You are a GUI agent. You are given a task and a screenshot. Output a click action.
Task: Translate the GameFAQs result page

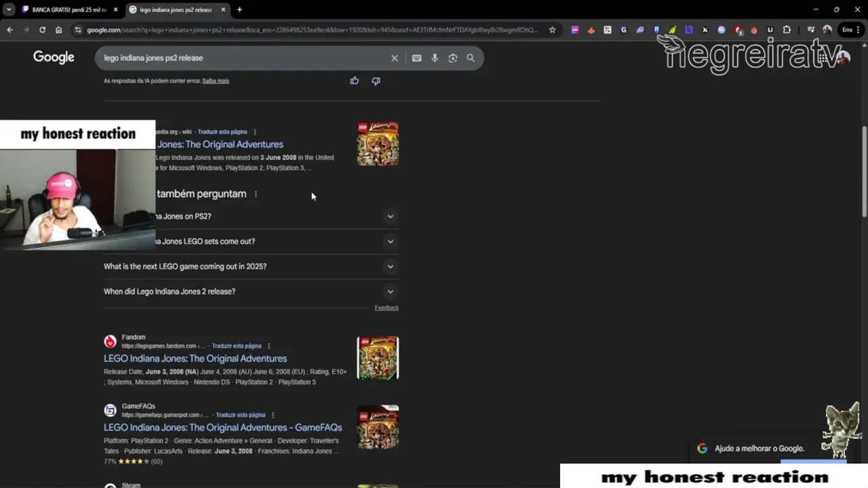241,415
